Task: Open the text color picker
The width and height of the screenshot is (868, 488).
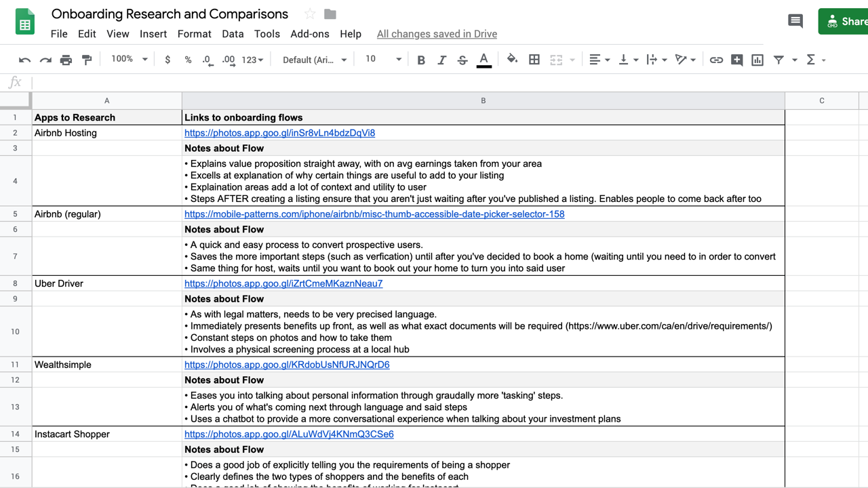Action: coord(484,60)
